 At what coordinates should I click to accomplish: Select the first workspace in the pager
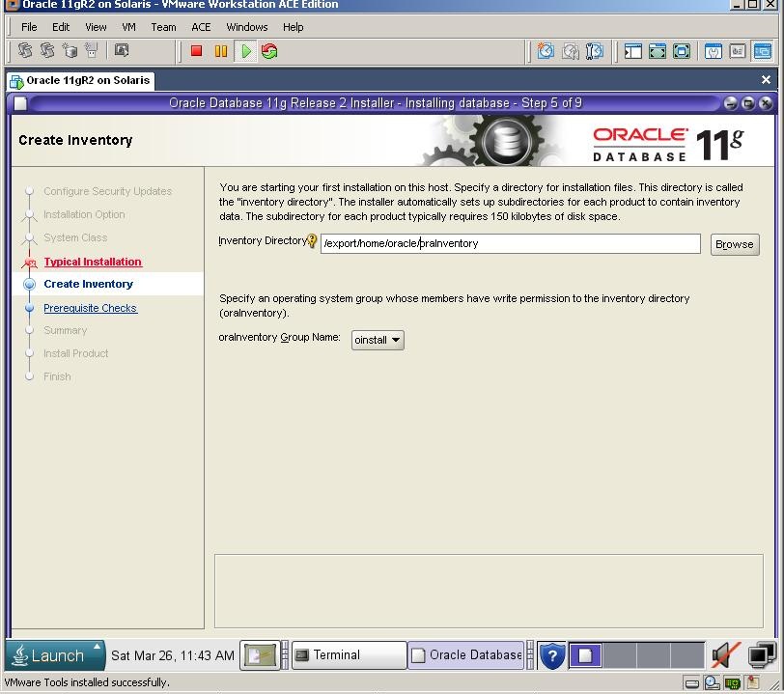click(x=586, y=655)
